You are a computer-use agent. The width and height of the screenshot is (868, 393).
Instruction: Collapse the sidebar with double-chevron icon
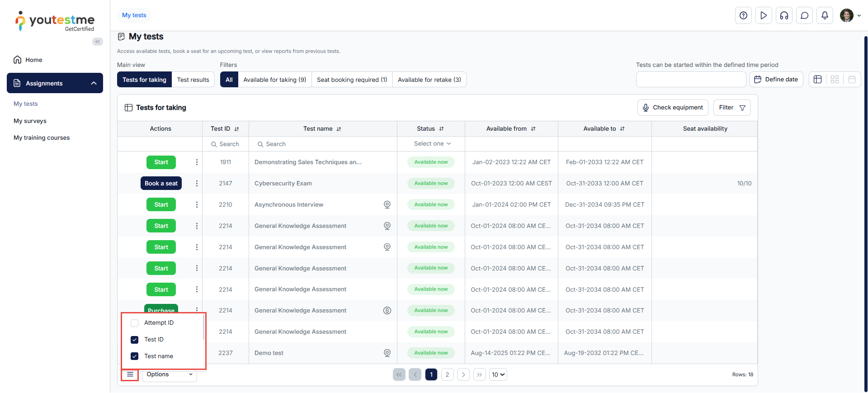click(98, 42)
